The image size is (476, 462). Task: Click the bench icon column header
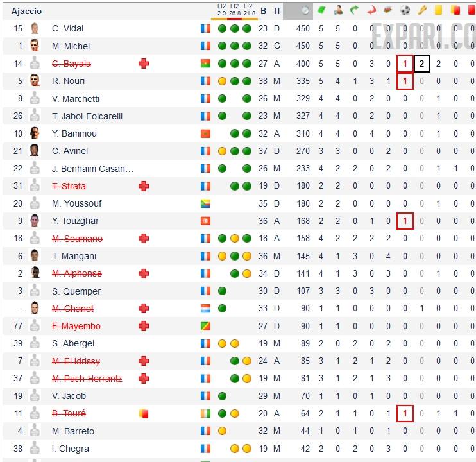tap(388, 10)
